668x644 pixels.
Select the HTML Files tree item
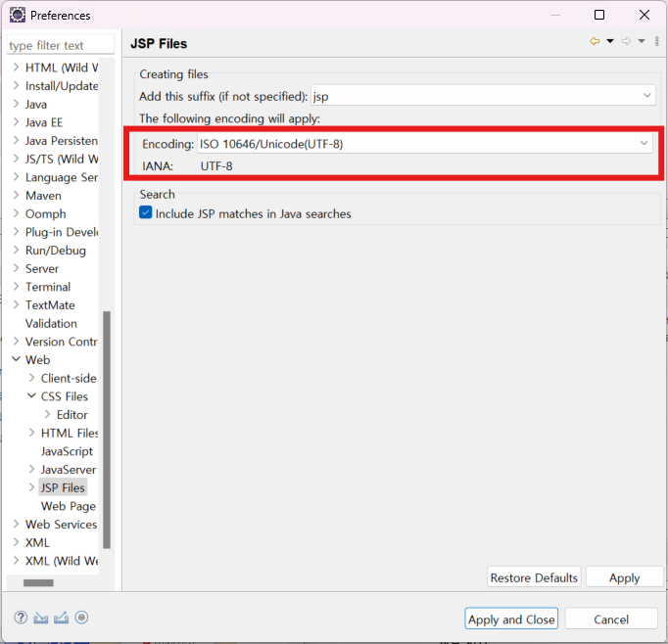tap(70, 433)
